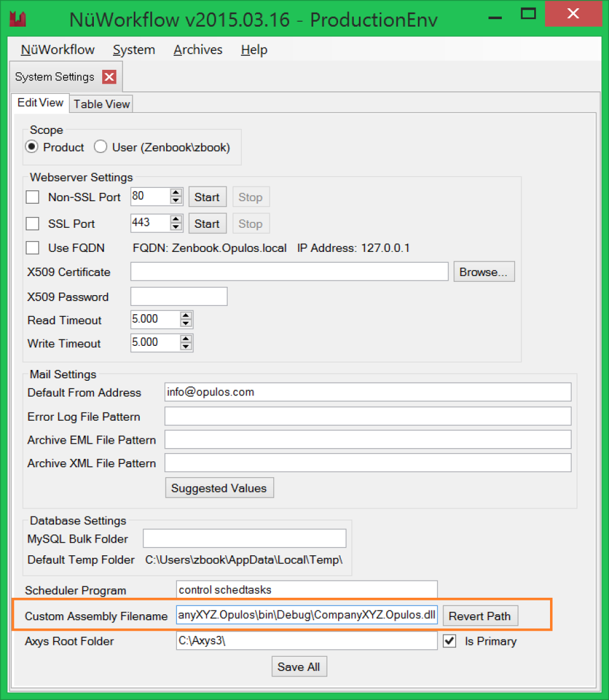Open the System menu
This screenshot has height=700, width=609.
click(x=134, y=50)
